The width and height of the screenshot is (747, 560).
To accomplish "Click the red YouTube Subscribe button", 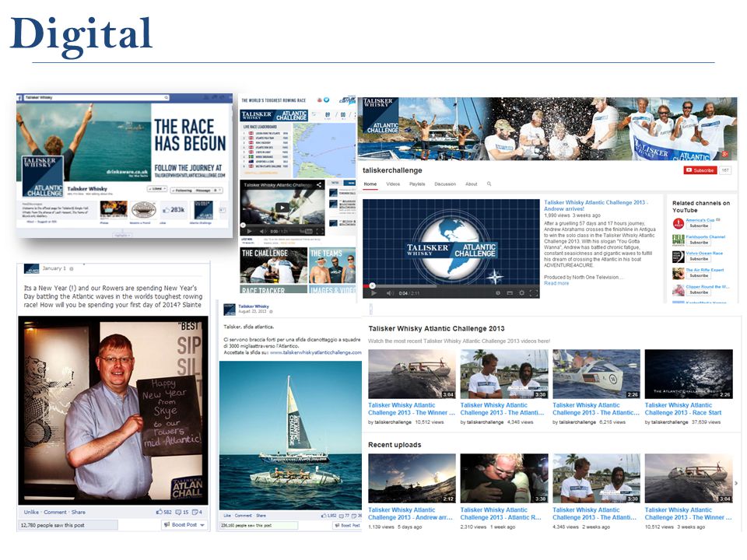I will pos(700,170).
